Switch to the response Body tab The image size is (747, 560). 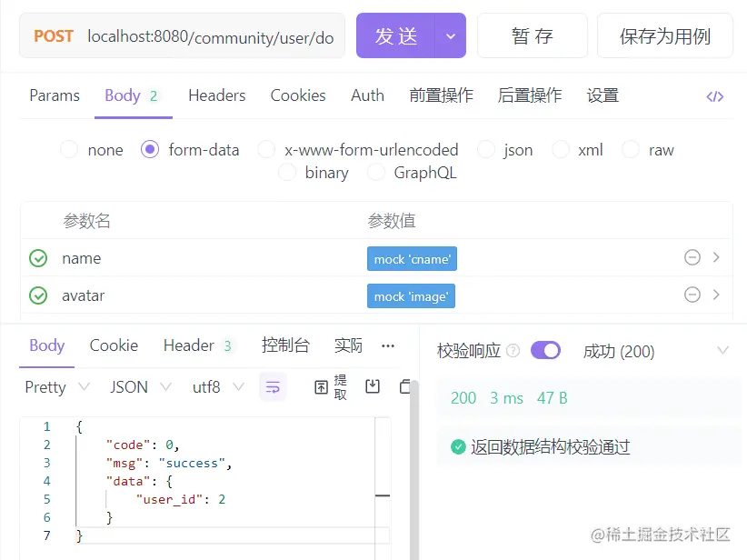pyautogui.click(x=46, y=345)
